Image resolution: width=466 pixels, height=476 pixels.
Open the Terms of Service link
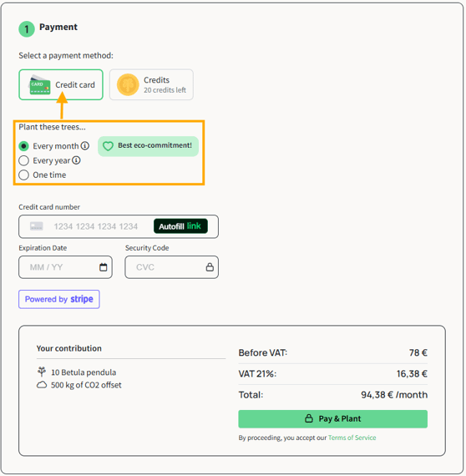click(352, 438)
